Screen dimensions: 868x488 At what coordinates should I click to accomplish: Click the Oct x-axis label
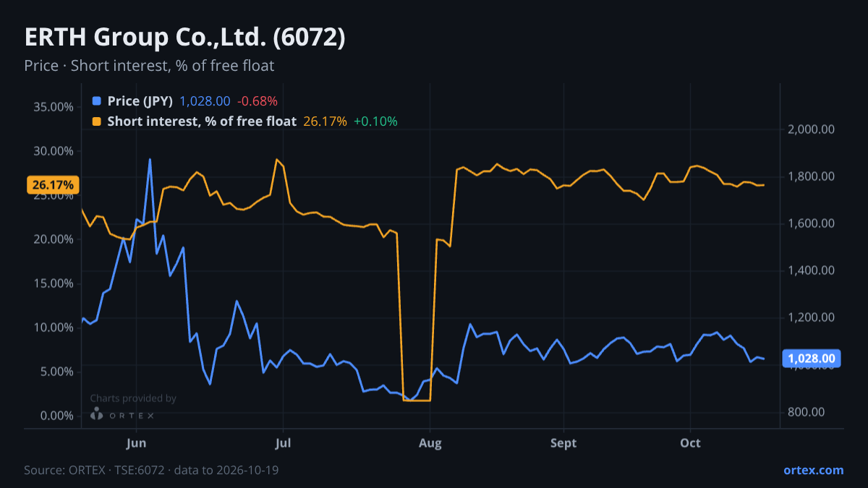(x=691, y=443)
